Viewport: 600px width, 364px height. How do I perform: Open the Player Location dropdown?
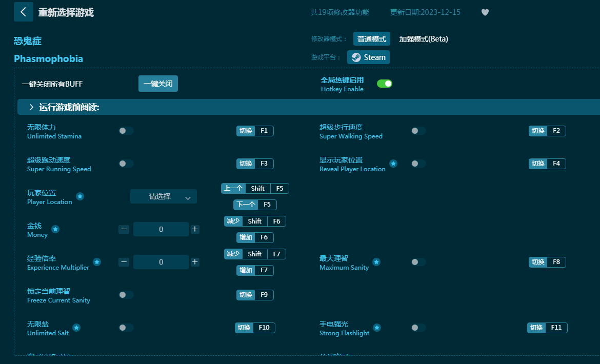(x=164, y=196)
